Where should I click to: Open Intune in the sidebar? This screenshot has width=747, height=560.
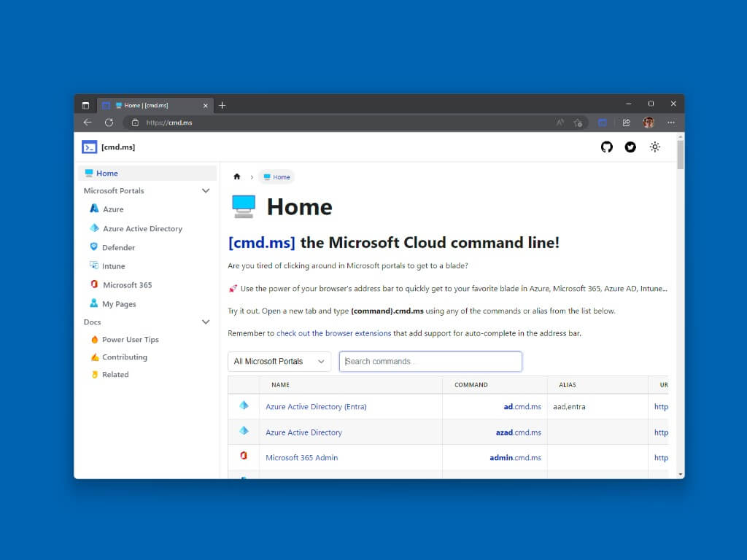point(113,265)
